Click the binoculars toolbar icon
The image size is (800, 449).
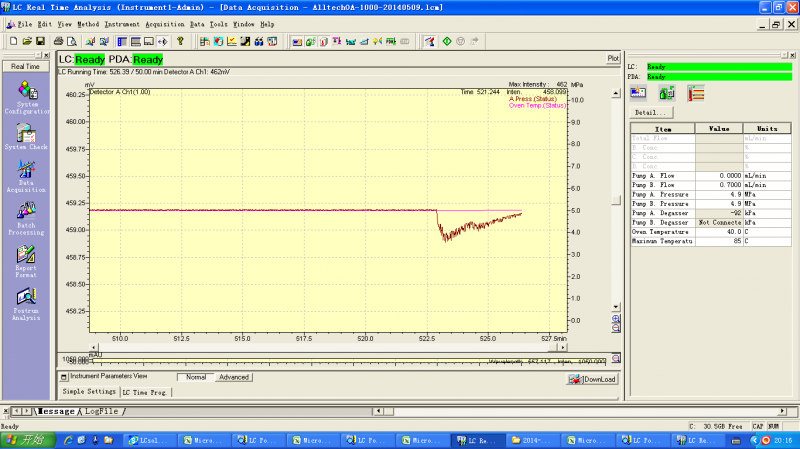tap(259, 41)
